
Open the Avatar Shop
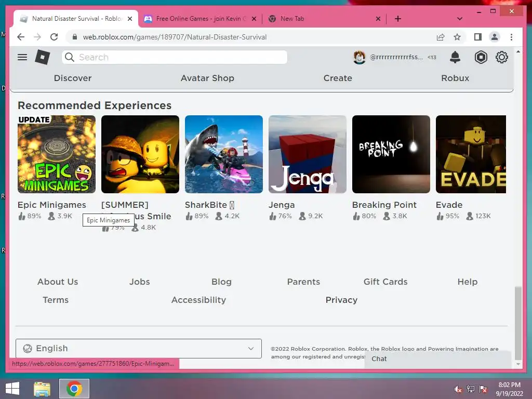point(207,78)
